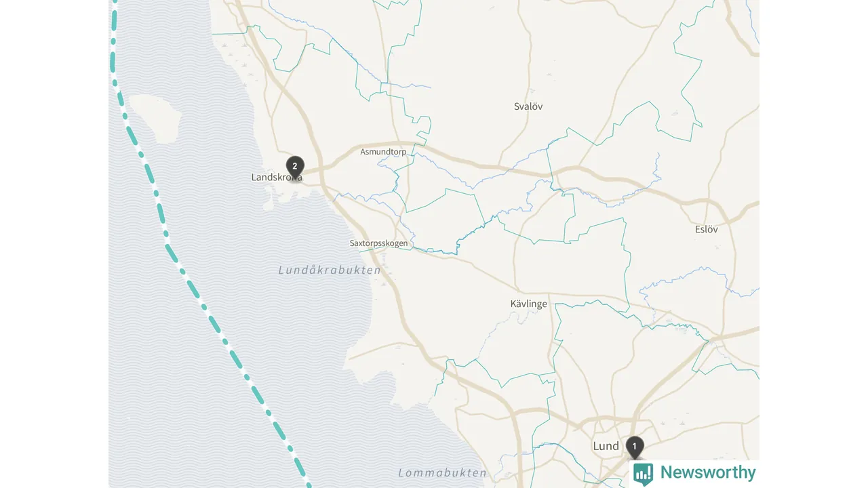Click the Asmundtorp place label
This screenshot has width=868, height=488.
(383, 152)
